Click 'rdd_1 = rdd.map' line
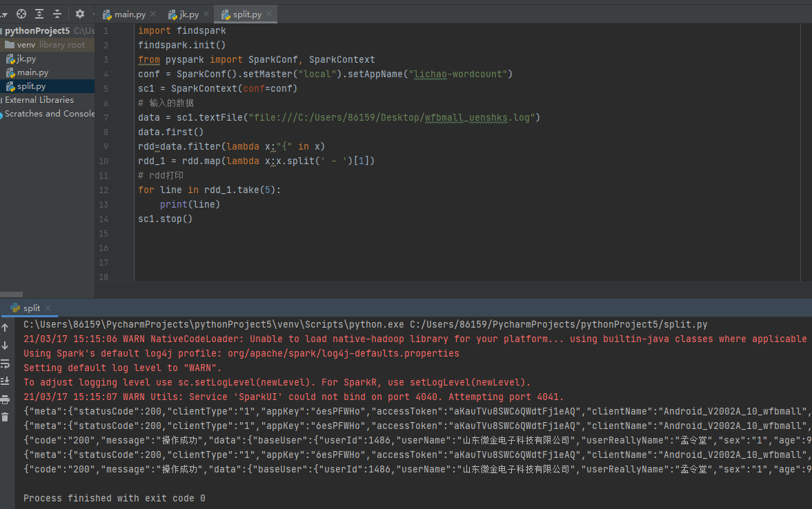Viewport: 812px width, 509px height. point(257,161)
